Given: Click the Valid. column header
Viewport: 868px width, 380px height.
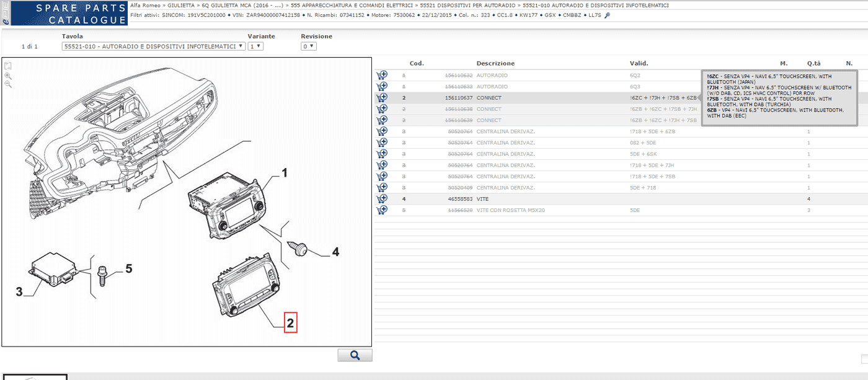Looking at the screenshot, I should tap(639, 63).
